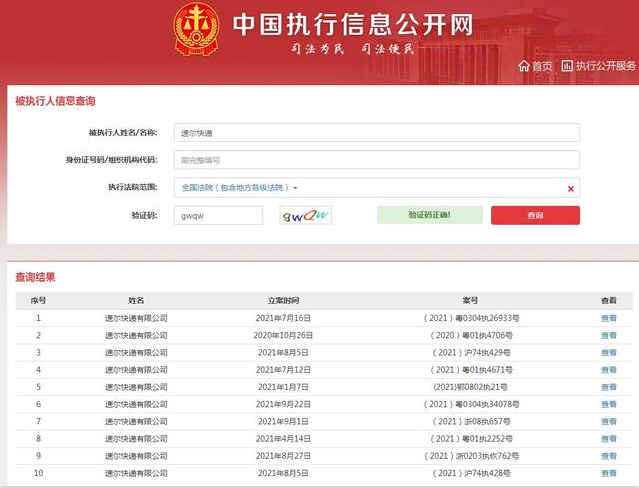Open 执行公开服务 menu item
The width and height of the screenshot is (639, 488).
[x=606, y=66]
